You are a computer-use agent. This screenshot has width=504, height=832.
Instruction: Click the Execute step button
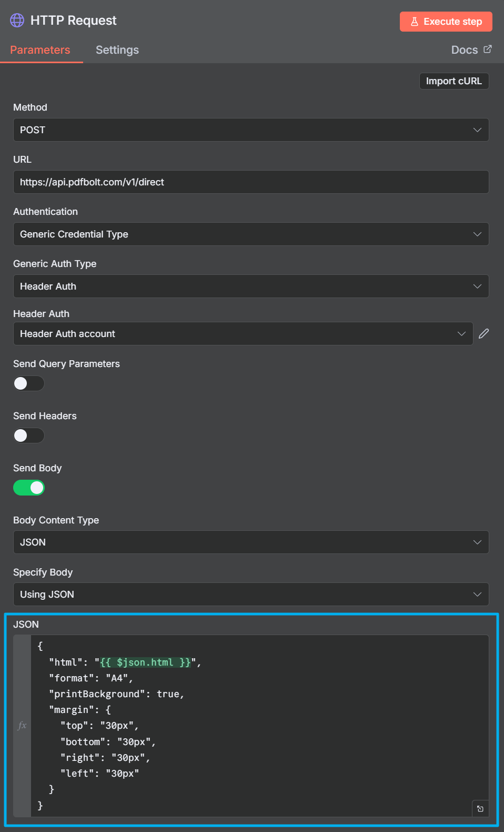(446, 22)
